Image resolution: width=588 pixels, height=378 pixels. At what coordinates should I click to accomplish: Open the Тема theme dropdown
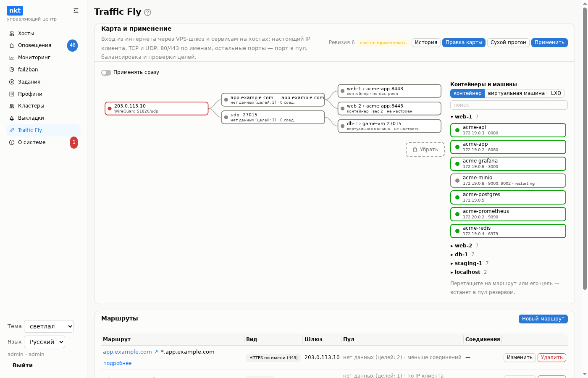tap(49, 326)
